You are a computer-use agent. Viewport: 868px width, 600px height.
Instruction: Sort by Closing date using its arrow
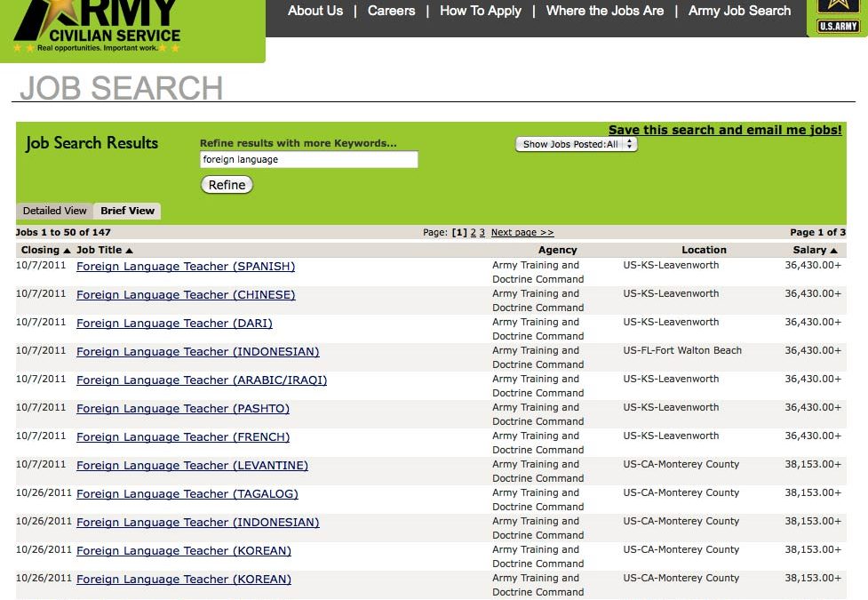67,251
